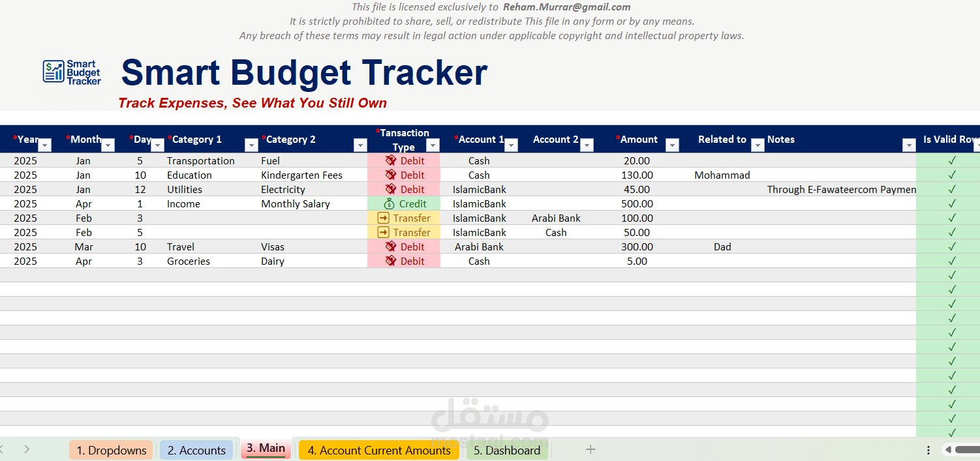Viewport: 980px width, 461px height.
Task: Select the Mohammad related-to cell
Action: pos(722,175)
